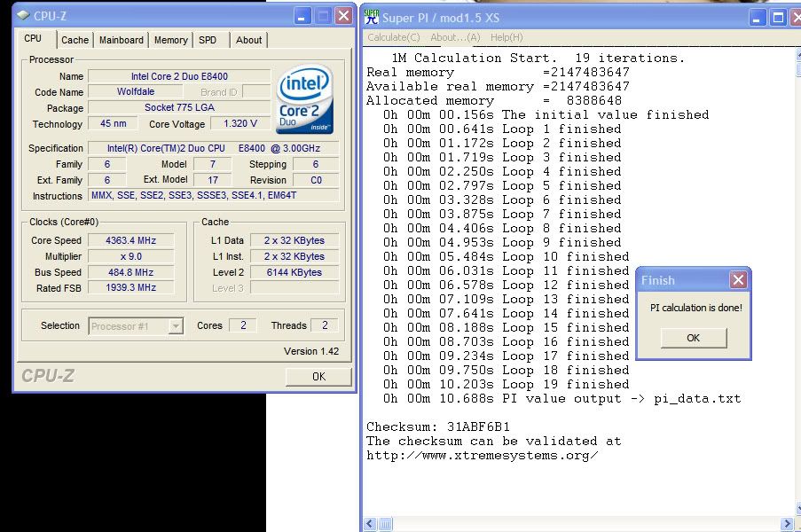Click the horizontal scrollbar thumb in Super PI
The height and width of the screenshot is (532, 801).
(x=386, y=524)
